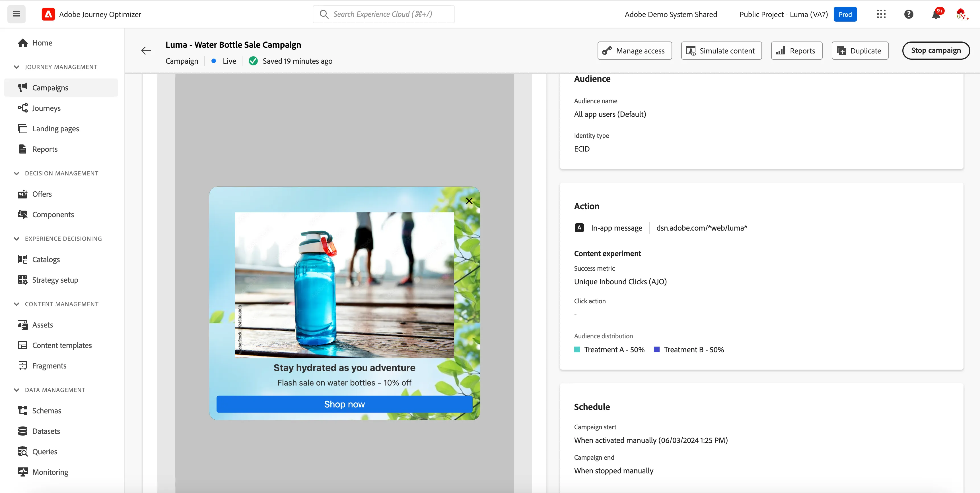Screen dimensions: 980x493
Task: Open Components in the sidebar
Action: (61, 214)
